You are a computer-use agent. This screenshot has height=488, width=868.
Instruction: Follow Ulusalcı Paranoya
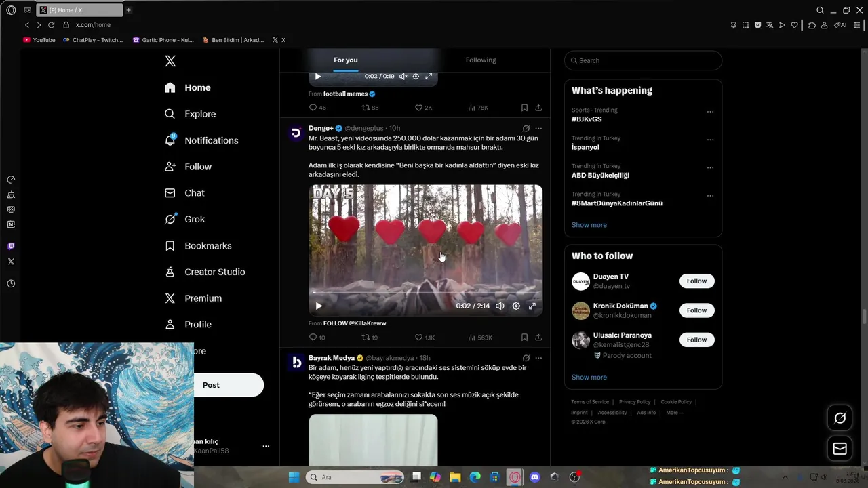[x=696, y=340]
